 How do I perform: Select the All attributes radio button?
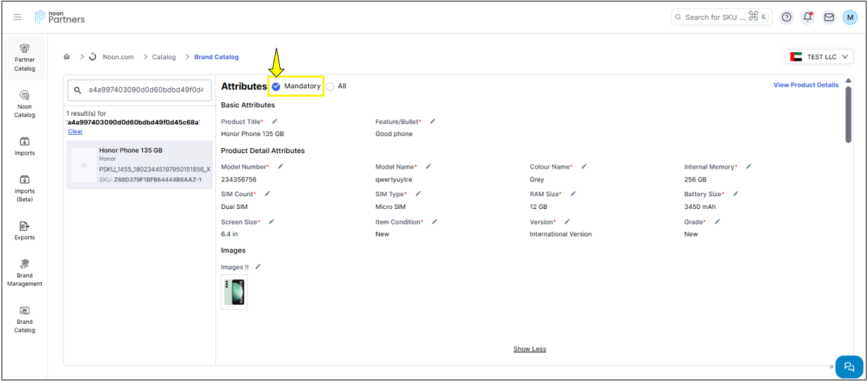pos(330,86)
